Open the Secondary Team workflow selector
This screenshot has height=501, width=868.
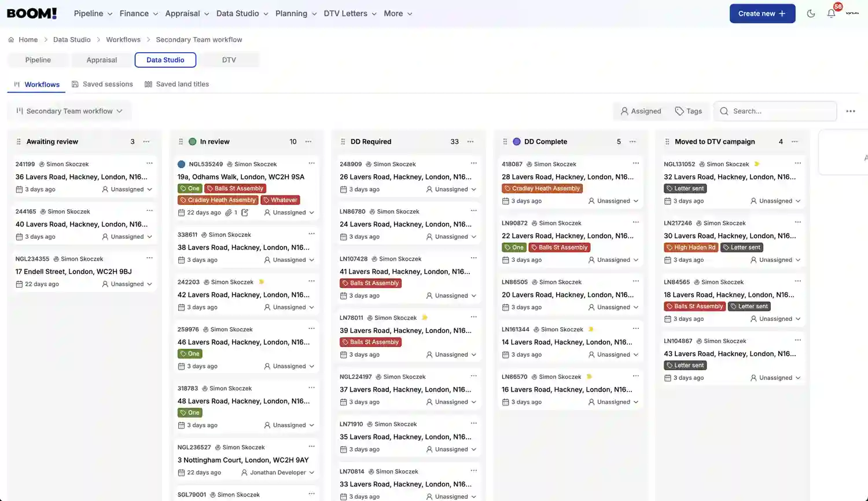tap(69, 111)
